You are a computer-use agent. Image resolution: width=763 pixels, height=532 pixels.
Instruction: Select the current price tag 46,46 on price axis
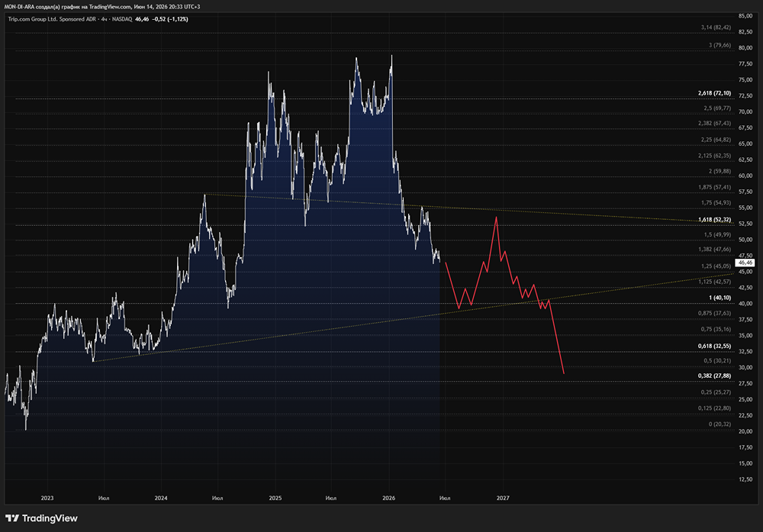click(745, 263)
